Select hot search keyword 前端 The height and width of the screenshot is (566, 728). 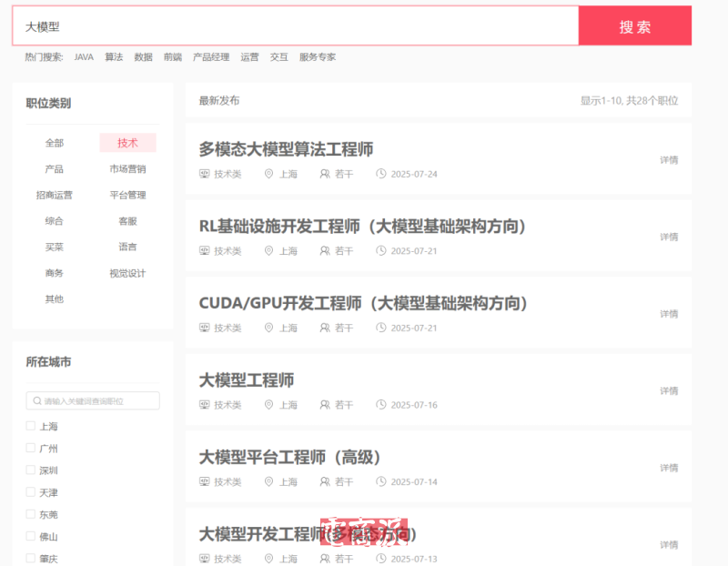173,57
